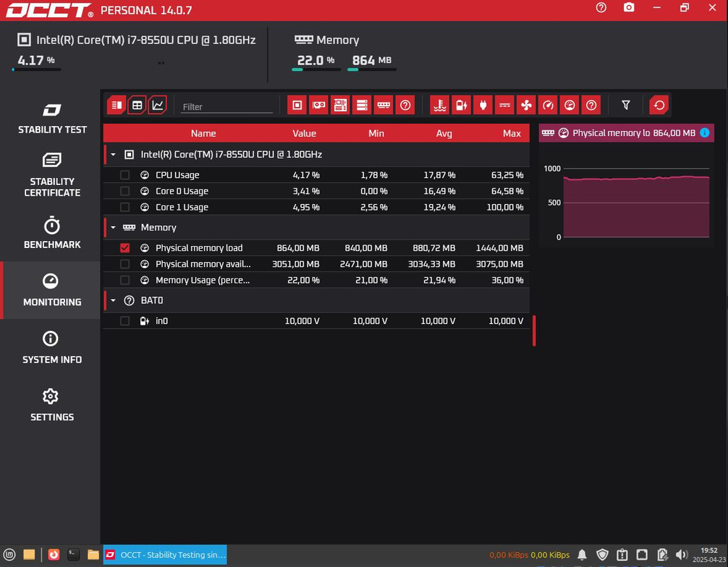Image resolution: width=728 pixels, height=567 pixels.
Task: Toggle the temperature sensor type filter
Action: (x=440, y=105)
